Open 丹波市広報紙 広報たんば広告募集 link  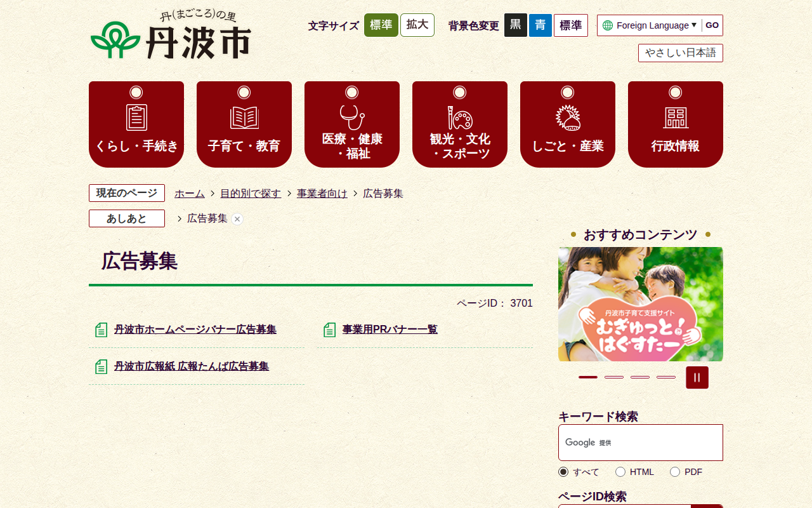[192, 366]
